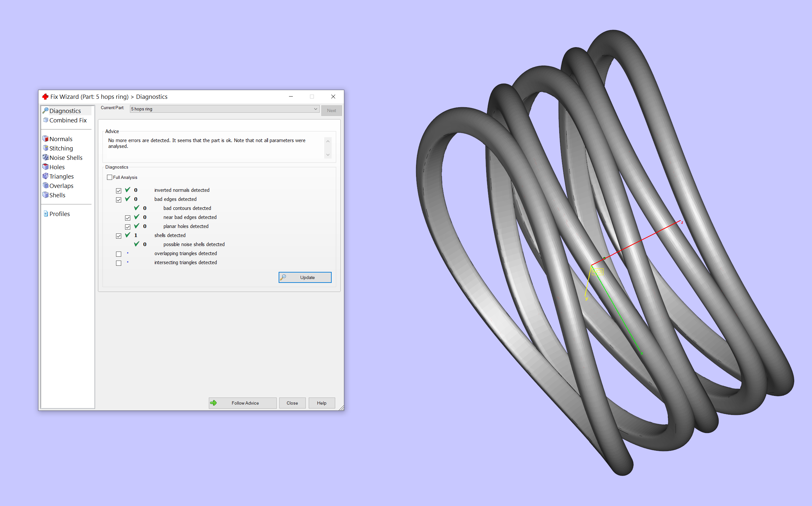Open the Shells page icon
Viewport: 812px width, 506px height.
coord(46,195)
